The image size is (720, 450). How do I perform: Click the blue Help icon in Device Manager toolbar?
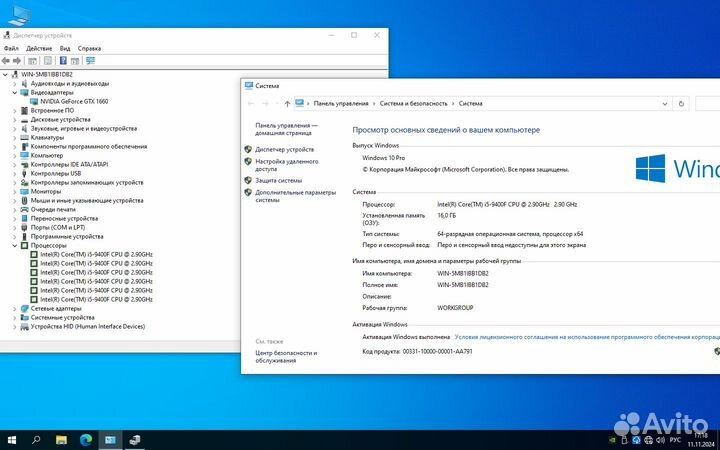63,61
